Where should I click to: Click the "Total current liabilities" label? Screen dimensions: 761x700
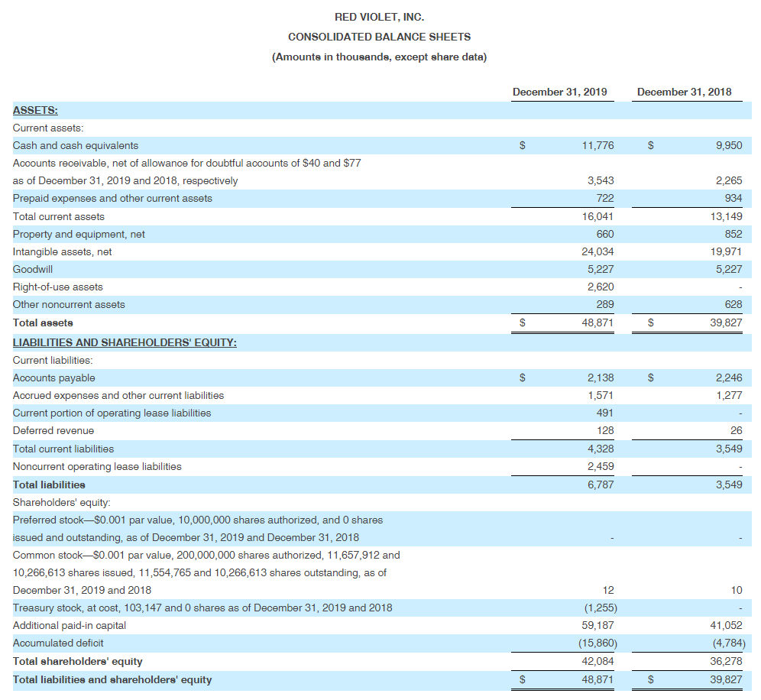click(x=63, y=449)
